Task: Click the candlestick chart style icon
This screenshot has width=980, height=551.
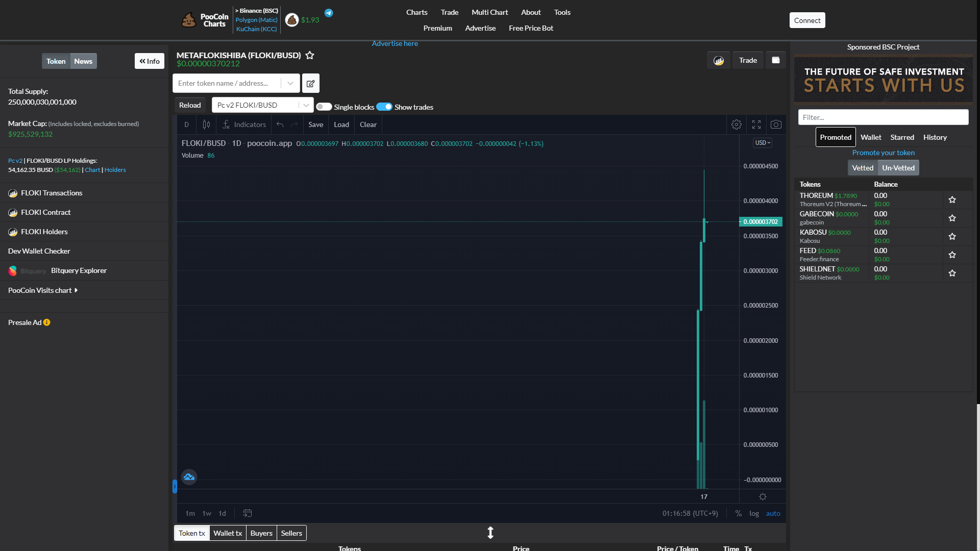Action: [206, 124]
